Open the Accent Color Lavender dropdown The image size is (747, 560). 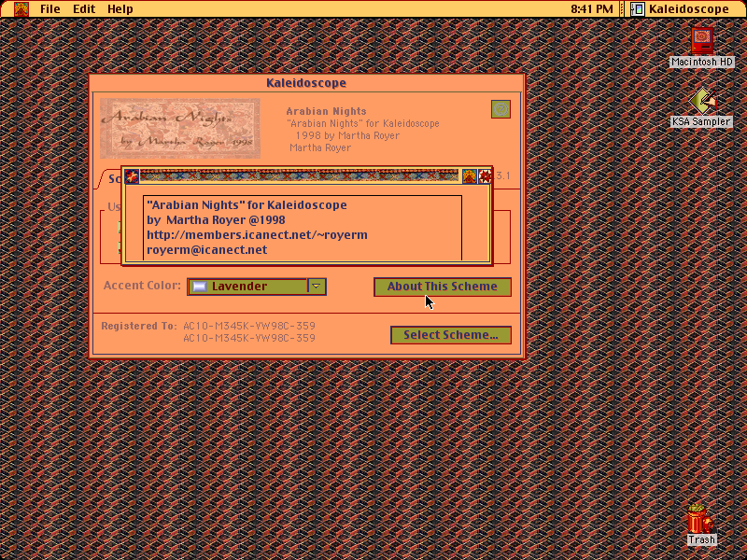click(x=257, y=287)
